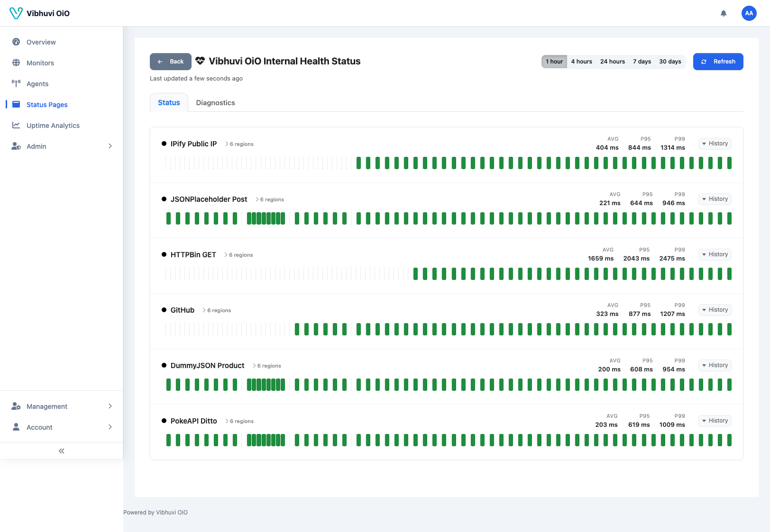Open Overview in the sidebar

pos(62,42)
